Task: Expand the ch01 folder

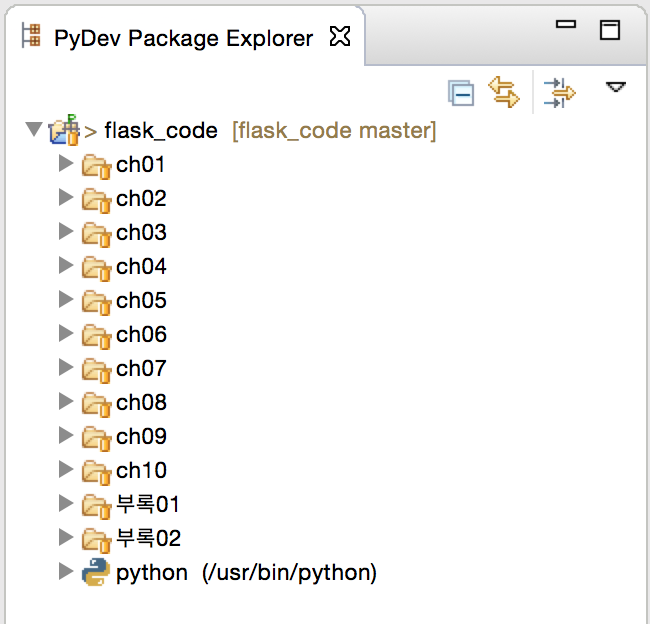Action: [x=66, y=163]
